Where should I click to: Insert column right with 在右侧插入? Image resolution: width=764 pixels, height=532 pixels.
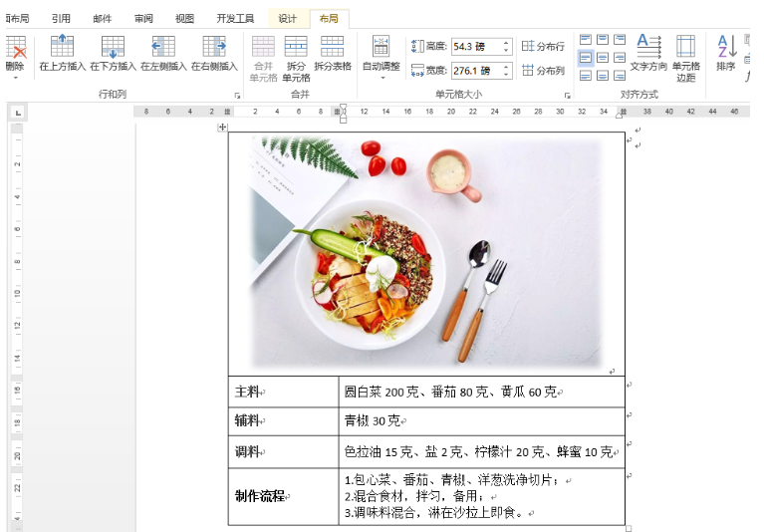pos(214,53)
